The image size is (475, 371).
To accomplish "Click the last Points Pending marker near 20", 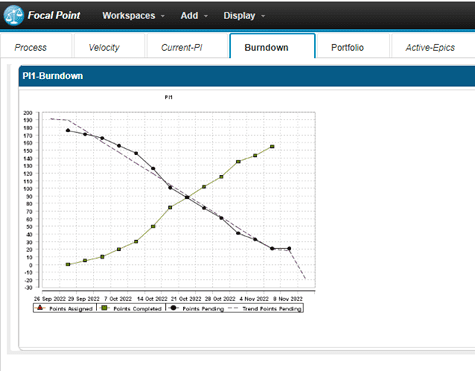I will pyautogui.click(x=289, y=248).
